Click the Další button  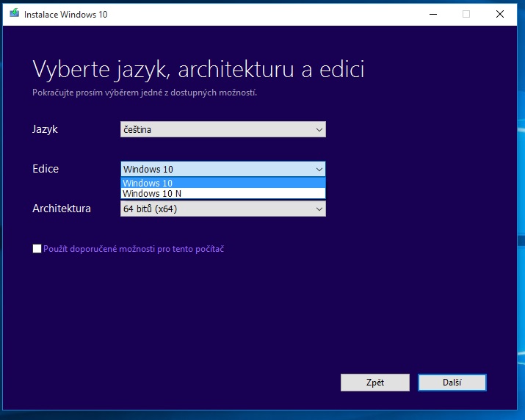pos(452,383)
